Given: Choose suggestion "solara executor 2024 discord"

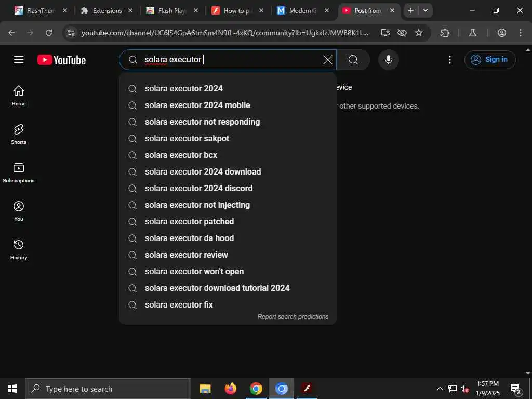Looking at the screenshot, I should pos(228,188).
